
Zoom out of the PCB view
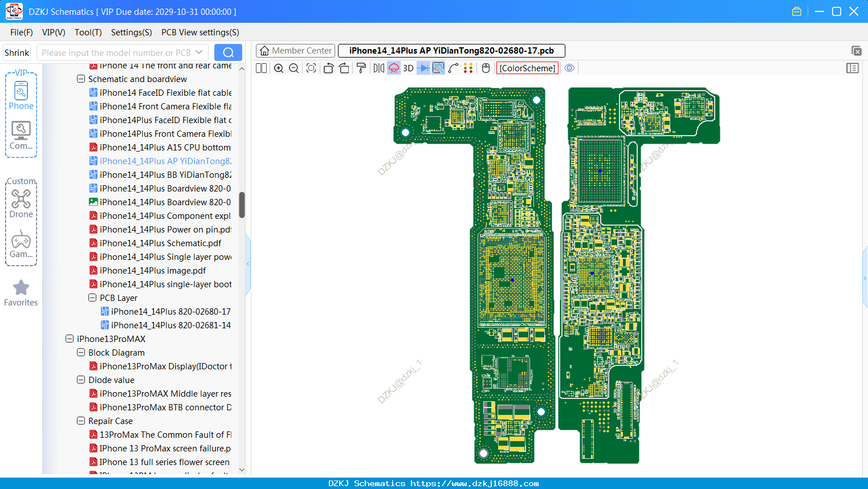tap(294, 68)
